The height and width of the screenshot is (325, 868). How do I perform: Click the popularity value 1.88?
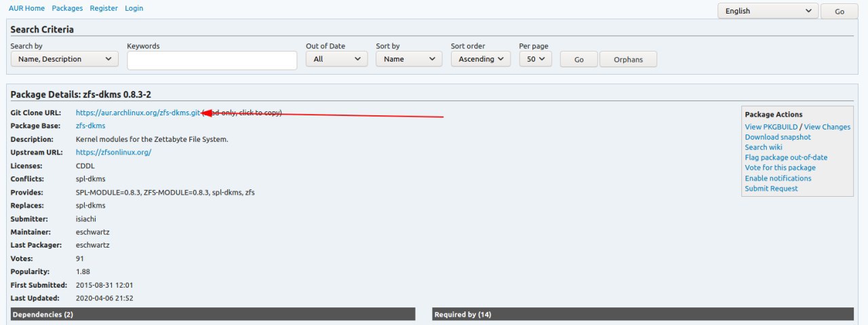point(83,271)
